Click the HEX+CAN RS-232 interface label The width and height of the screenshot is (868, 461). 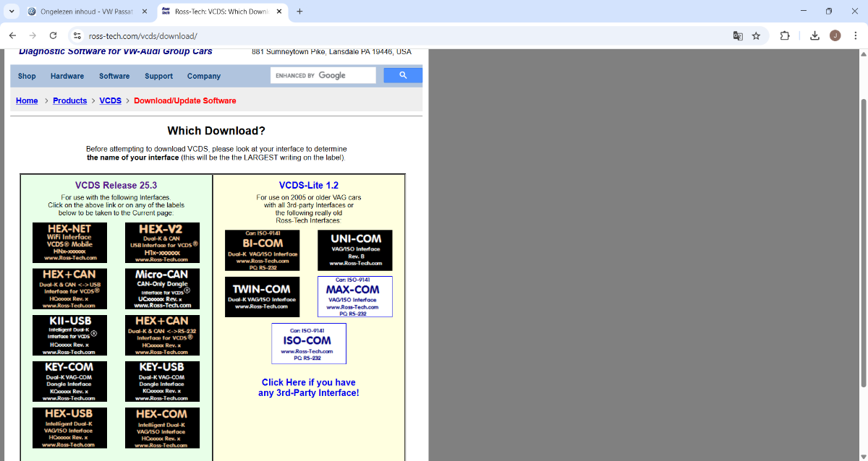click(162, 335)
